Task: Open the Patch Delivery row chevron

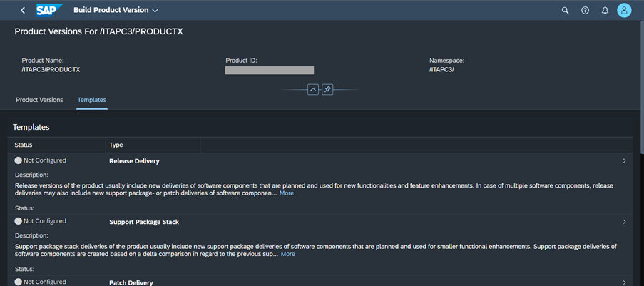Action: click(624, 282)
